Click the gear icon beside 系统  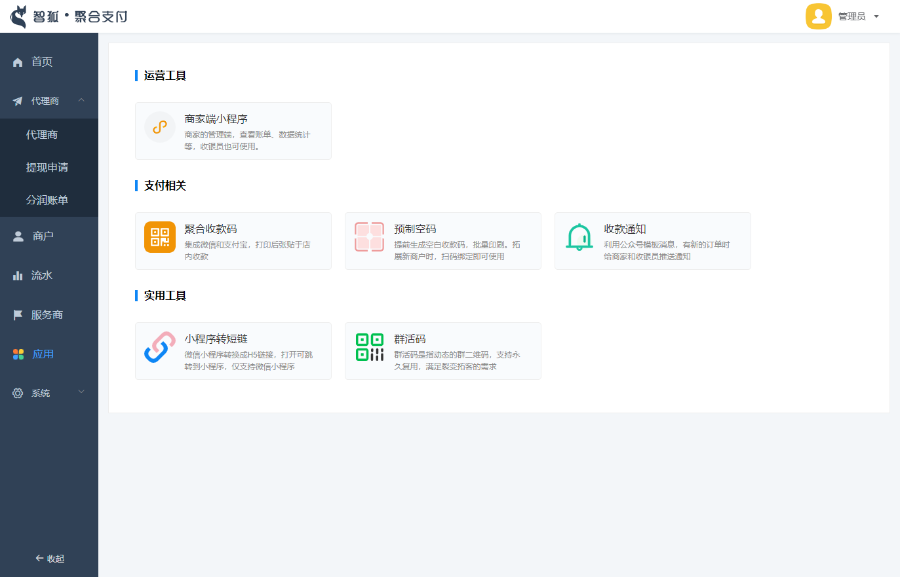coord(18,393)
